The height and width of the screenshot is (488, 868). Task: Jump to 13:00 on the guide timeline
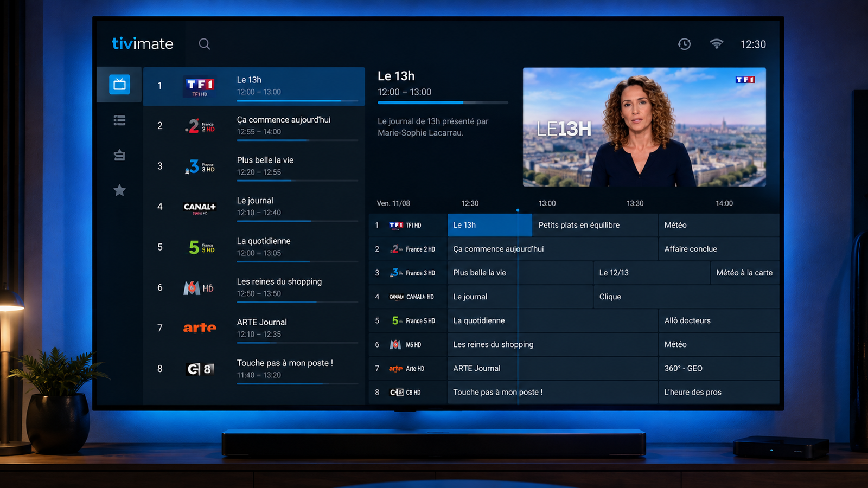point(547,203)
